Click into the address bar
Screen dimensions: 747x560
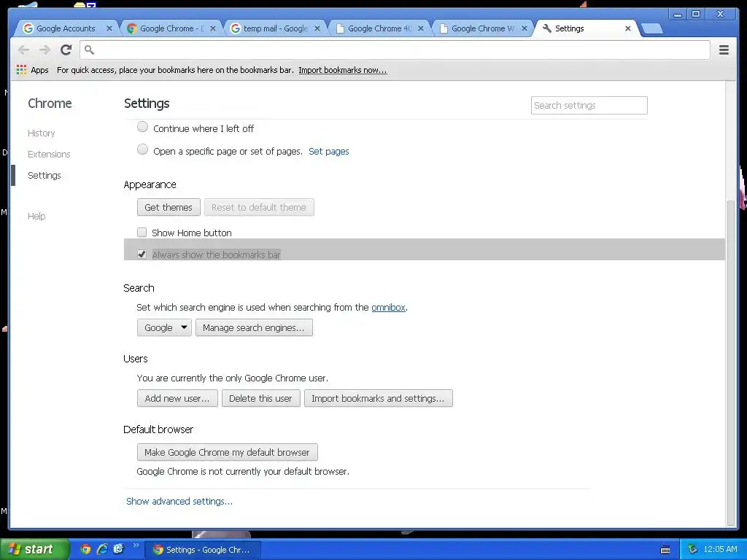(x=395, y=50)
